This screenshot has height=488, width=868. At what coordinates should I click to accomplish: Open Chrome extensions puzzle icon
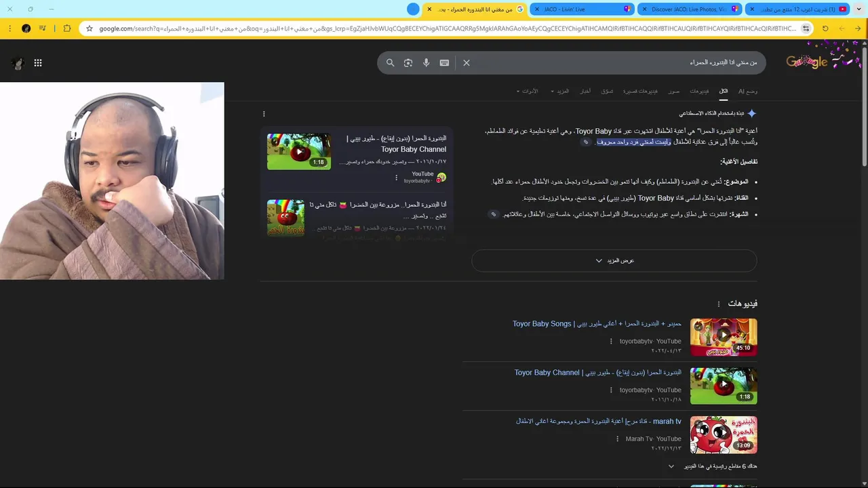point(67,28)
